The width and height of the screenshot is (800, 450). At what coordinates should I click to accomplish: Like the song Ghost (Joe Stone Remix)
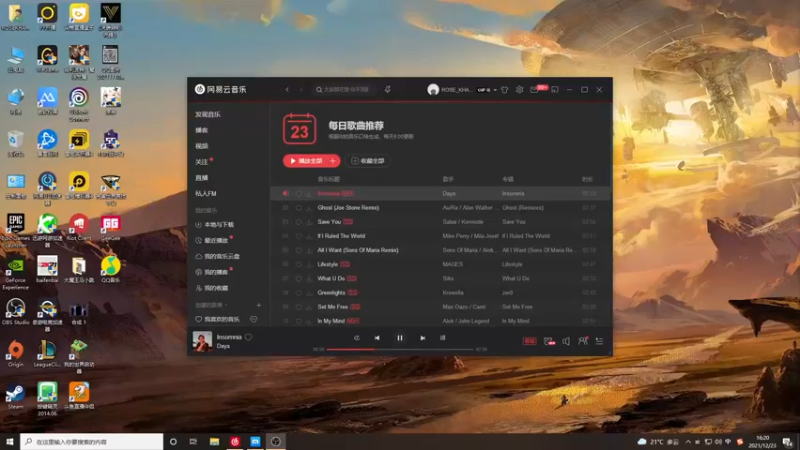(x=298, y=208)
